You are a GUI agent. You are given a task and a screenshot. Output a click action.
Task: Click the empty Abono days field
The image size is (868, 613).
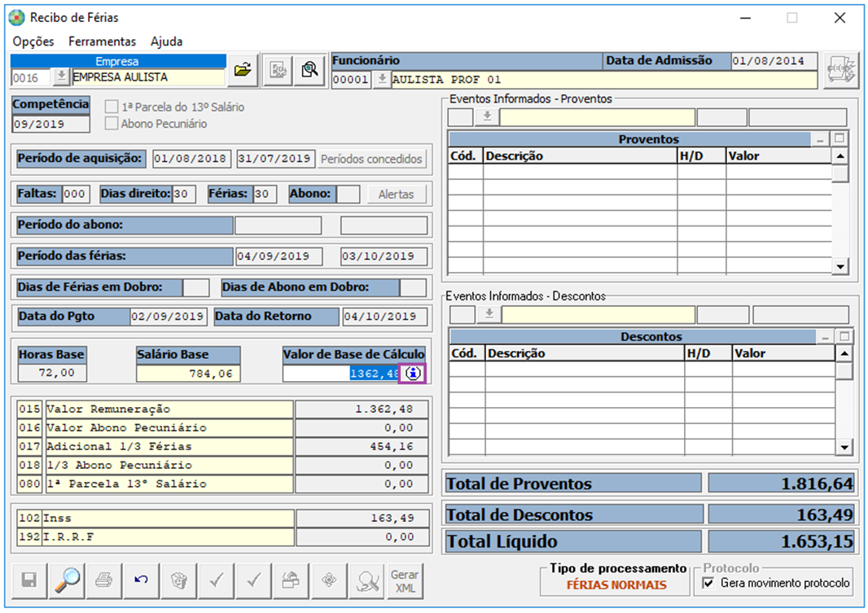click(348, 195)
